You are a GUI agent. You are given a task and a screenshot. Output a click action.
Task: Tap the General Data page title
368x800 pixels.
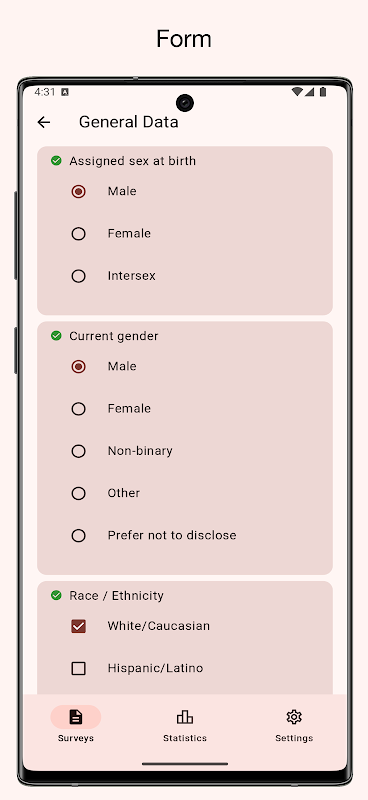[x=129, y=122]
